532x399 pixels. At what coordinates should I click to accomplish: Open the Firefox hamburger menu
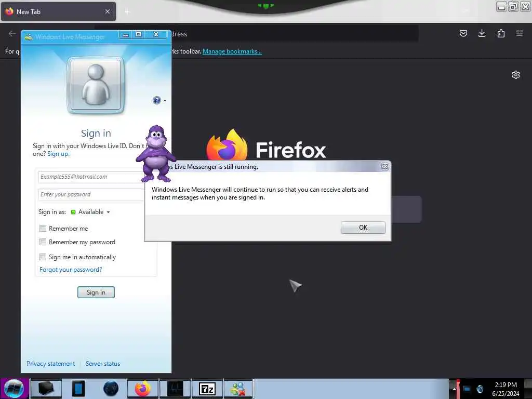point(520,33)
